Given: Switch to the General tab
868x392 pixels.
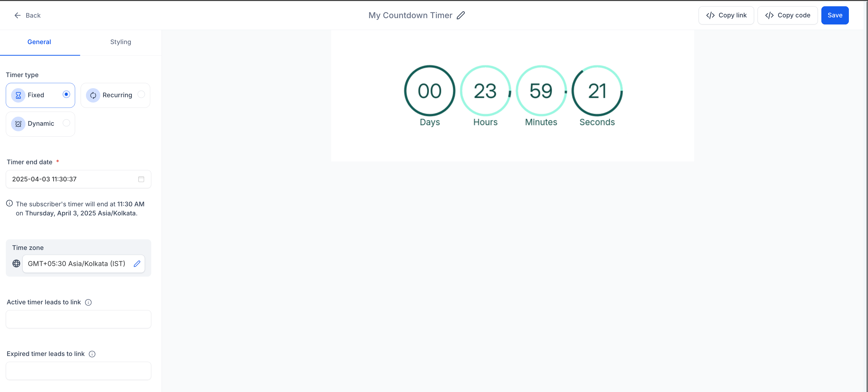Looking at the screenshot, I should point(39,42).
